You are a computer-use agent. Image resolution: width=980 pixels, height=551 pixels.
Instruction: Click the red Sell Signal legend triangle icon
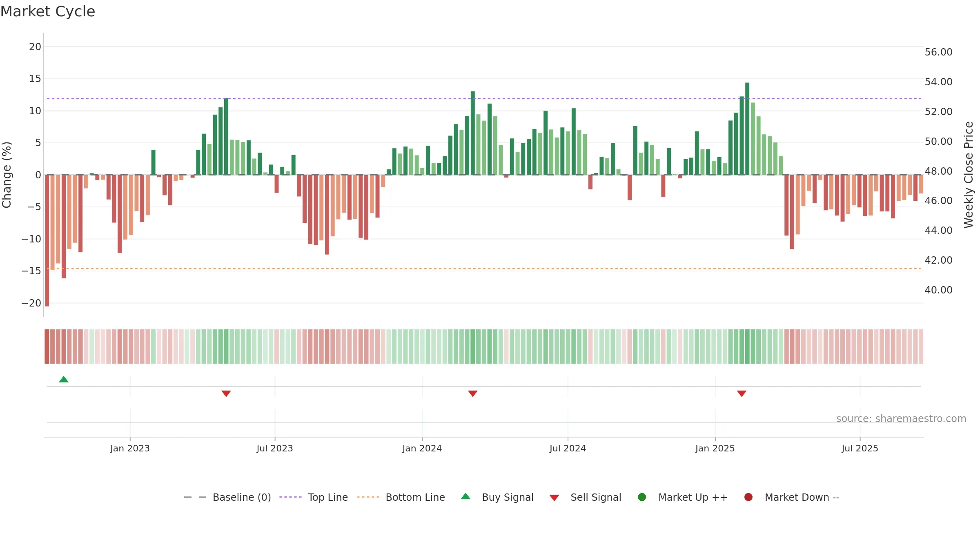(x=554, y=498)
